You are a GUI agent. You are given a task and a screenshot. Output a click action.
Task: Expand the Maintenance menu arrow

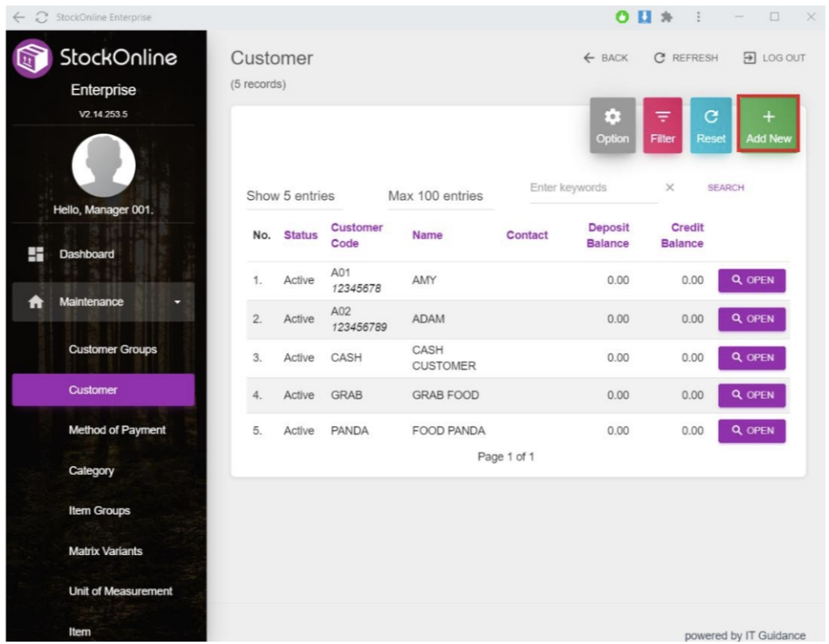(177, 303)
